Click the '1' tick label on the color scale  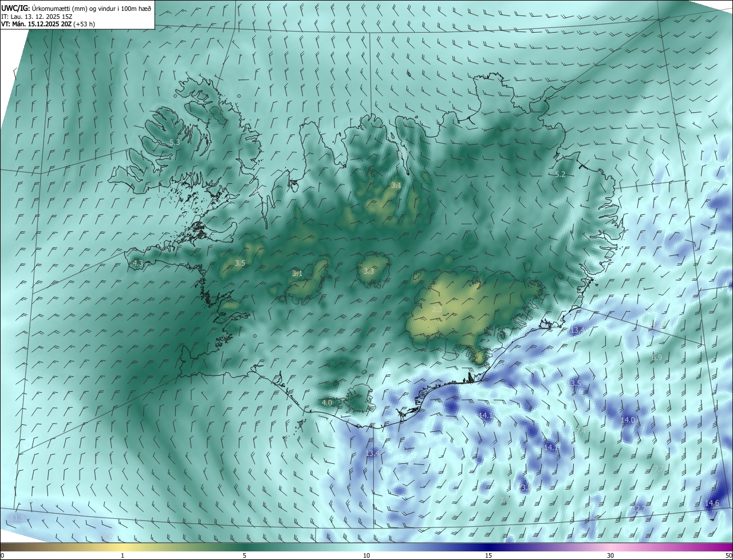coord(123,555)
